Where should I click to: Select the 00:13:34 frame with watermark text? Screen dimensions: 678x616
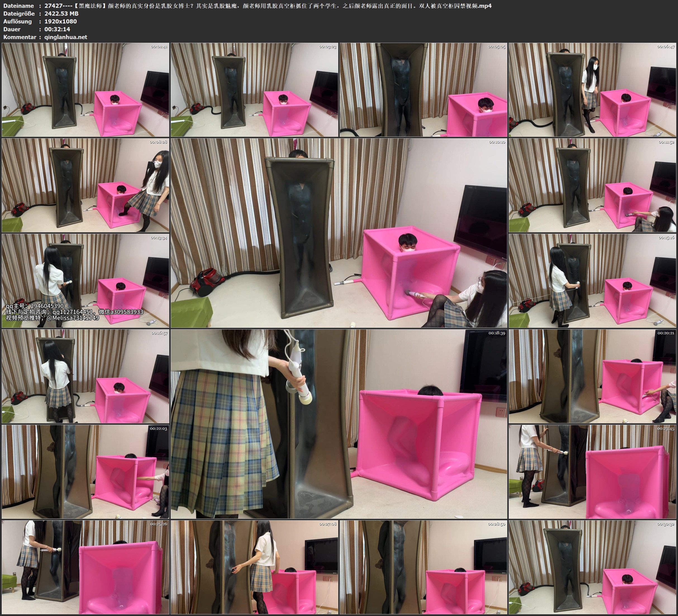(85, 281)
